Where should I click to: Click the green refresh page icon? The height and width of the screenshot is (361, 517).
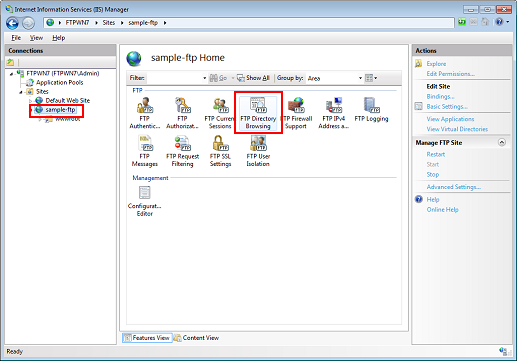click(x=462, y=22)
